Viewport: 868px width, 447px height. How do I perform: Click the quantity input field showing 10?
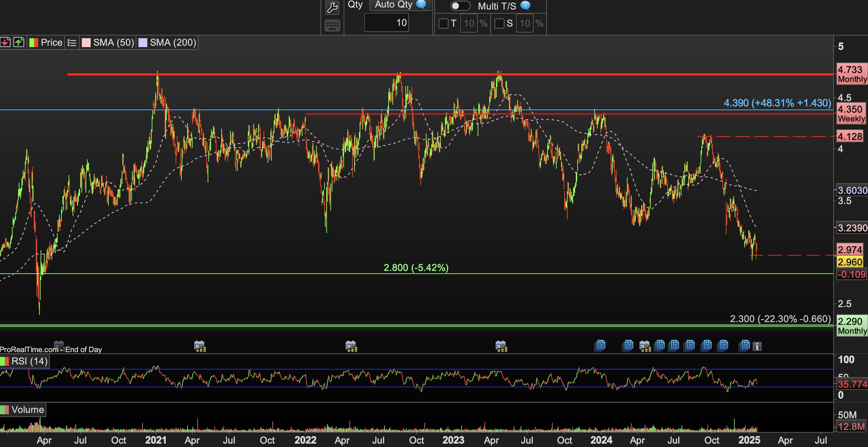pyautogui.click(x=386, y=23)
